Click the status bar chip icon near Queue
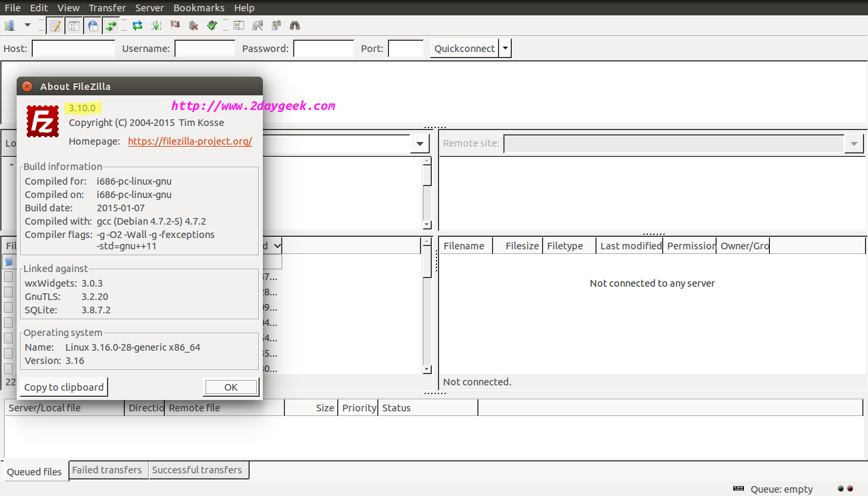Viewport: 868px width, 496px height. (738, 488)
